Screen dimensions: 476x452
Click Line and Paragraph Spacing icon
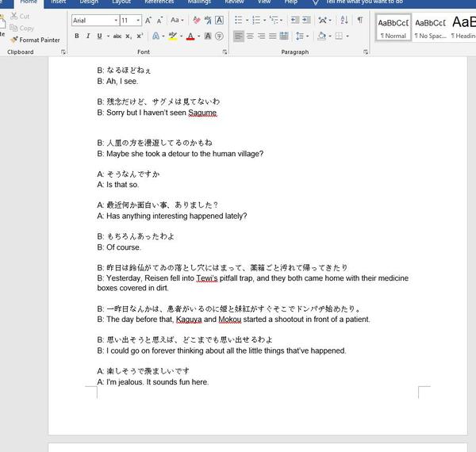tap(300, 36)
